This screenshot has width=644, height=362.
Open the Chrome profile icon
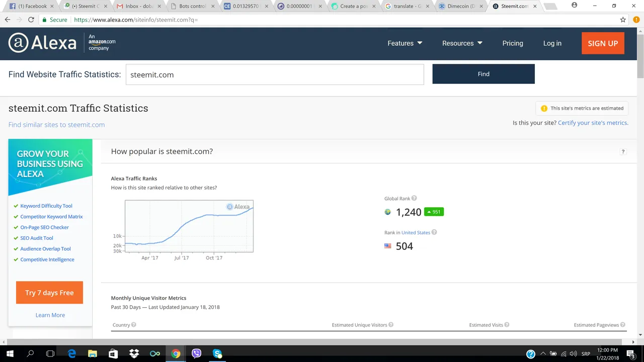(x=575, y=6)
